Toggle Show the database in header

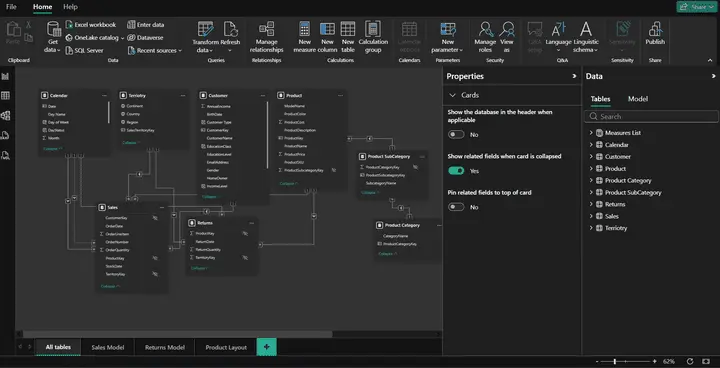click(456, 135)
